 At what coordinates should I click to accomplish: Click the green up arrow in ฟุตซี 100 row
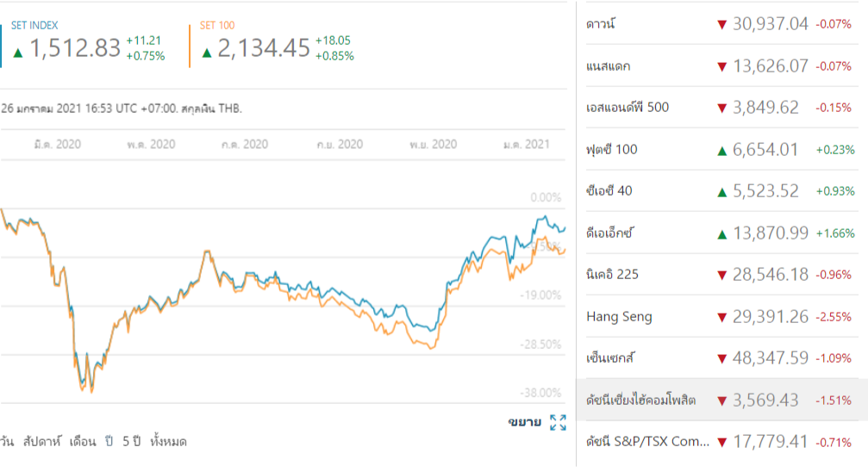pos(721,150)
